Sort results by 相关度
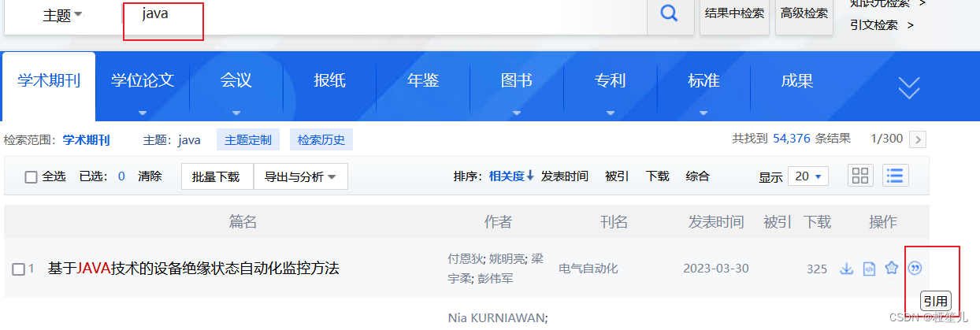 (x=511, y=176)
